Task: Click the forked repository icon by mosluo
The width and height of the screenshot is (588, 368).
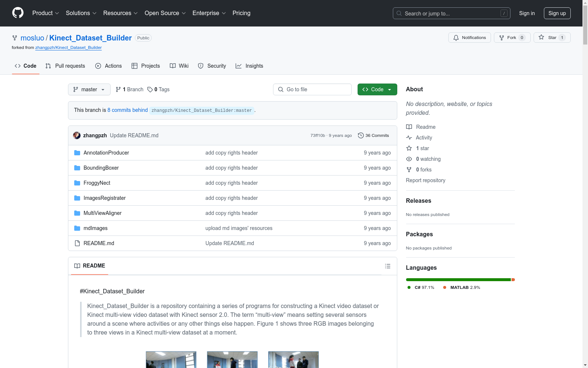Action: [15, 38]
